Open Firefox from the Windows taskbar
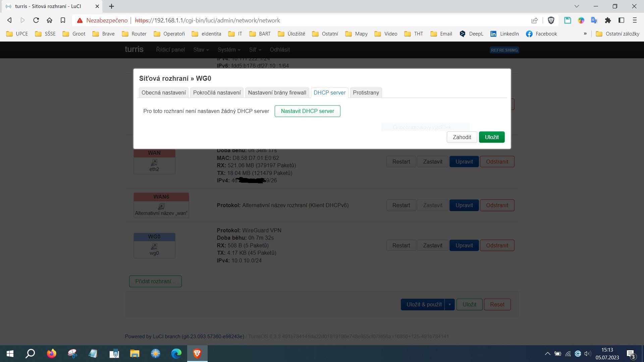The width and height of the screenshot is (644, 362). click(51, 353)
